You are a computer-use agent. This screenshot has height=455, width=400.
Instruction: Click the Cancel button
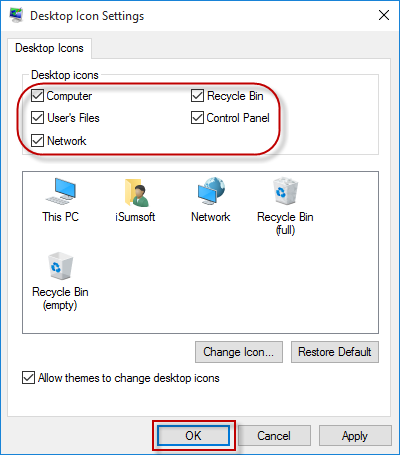tap(274, 435)
